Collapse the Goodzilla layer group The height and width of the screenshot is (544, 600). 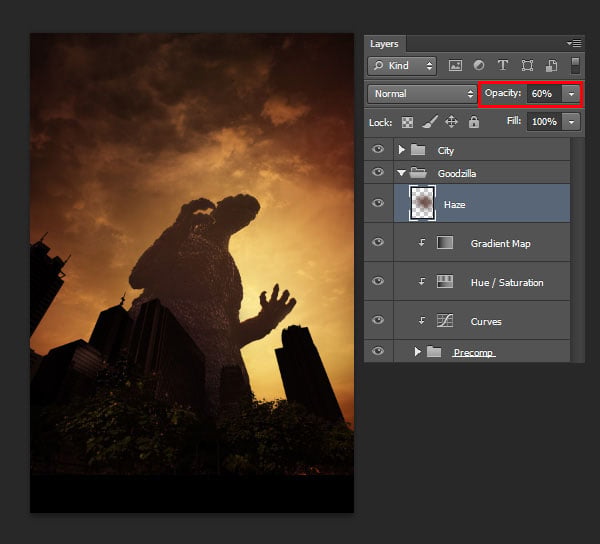tap(401, 173)
